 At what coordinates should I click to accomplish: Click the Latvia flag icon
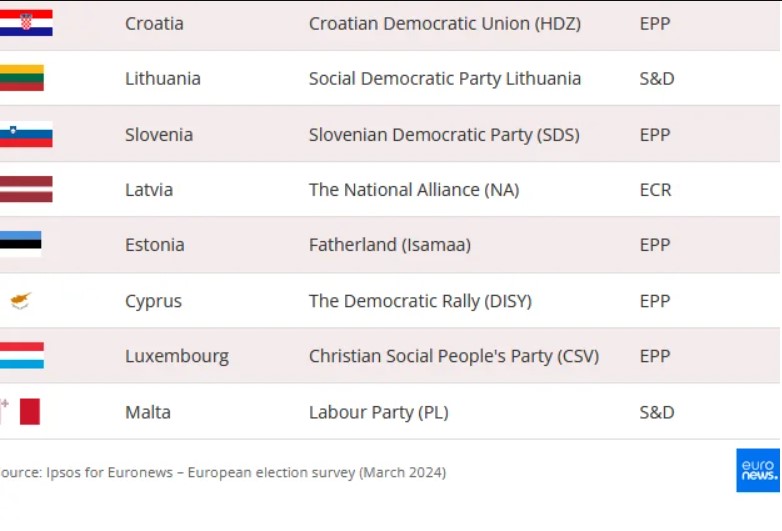coord(26,189)
